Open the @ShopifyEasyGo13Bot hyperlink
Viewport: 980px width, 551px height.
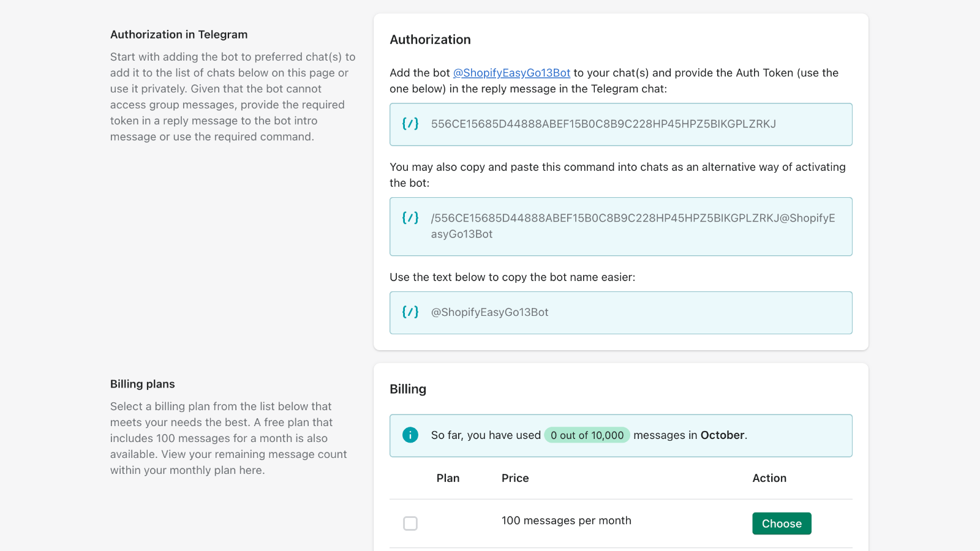pos(511,73)
